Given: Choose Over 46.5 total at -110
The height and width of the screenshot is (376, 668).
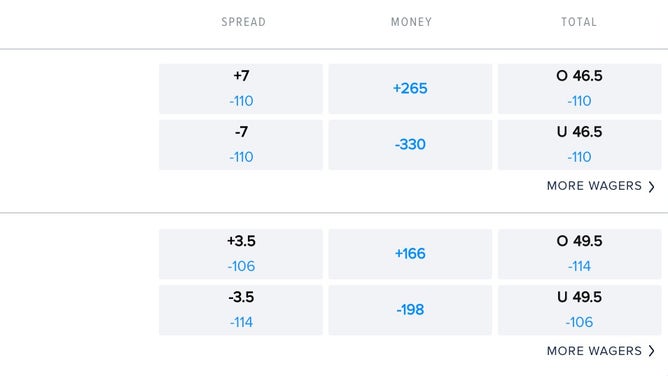Looking at the screenshot, I should [579, 89].
